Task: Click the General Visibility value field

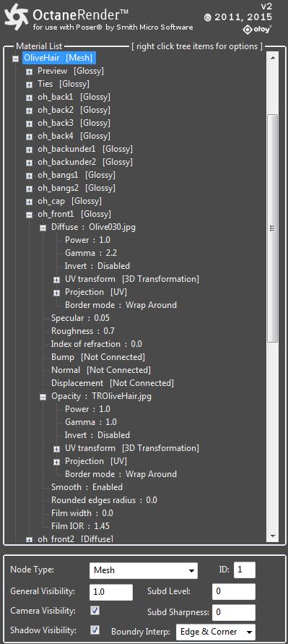Action: 110,592
